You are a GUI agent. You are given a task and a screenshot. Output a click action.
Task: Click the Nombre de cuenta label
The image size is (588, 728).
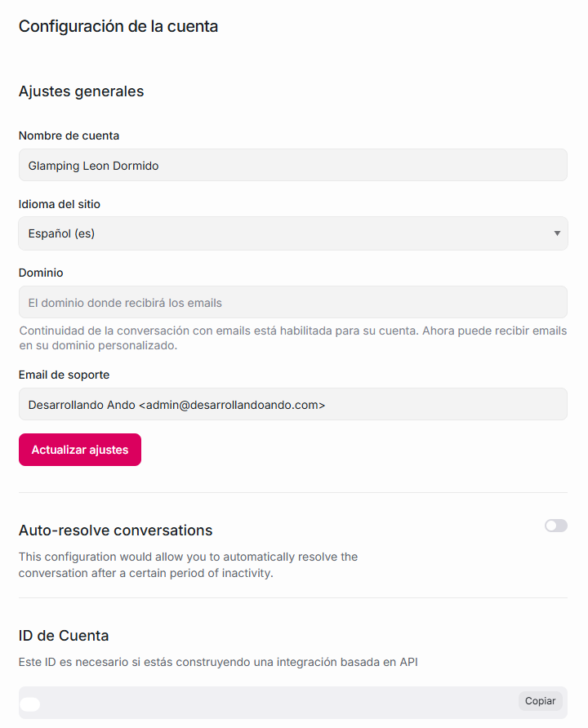[69, 135]
